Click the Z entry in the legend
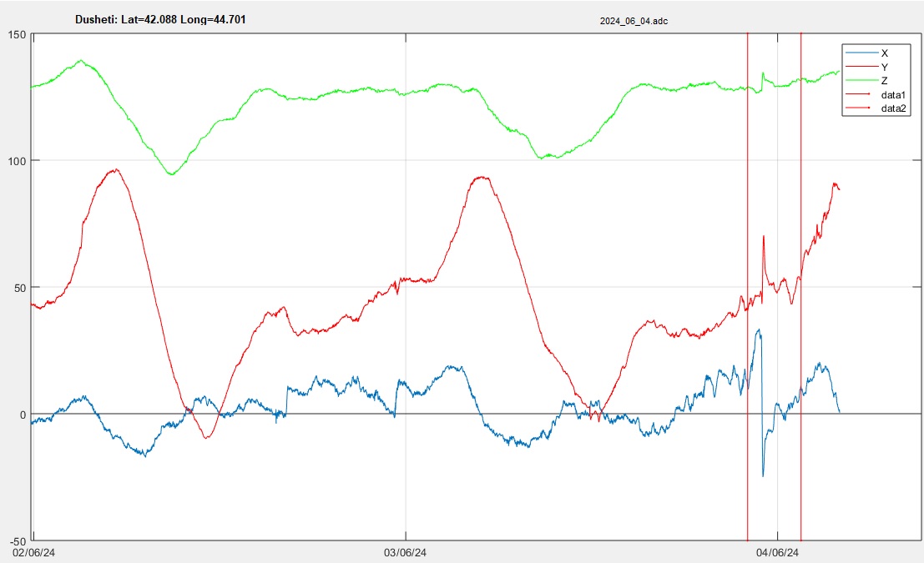924x563 pixels. pos(885,81)
